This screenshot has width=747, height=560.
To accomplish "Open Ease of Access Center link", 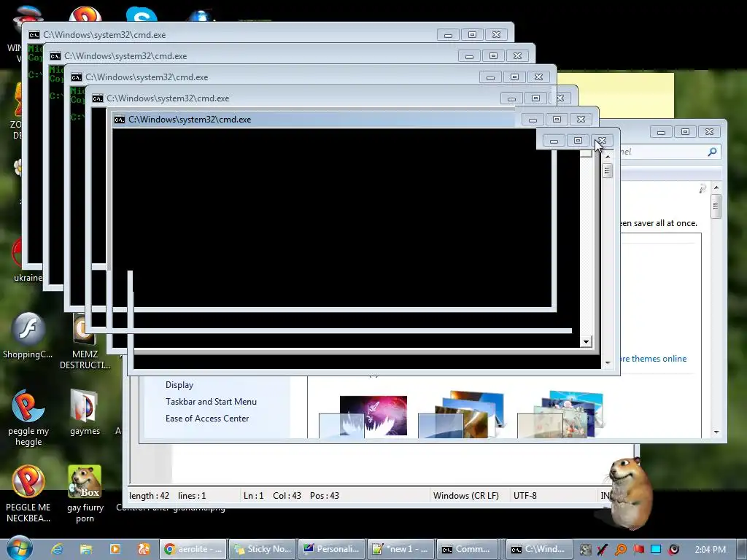I will click(x=206, y=418).
